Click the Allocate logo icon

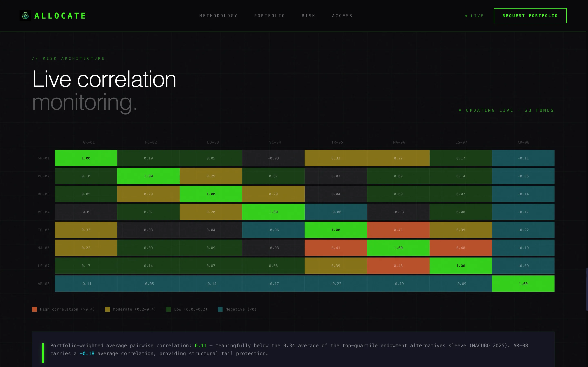[25, 16]
